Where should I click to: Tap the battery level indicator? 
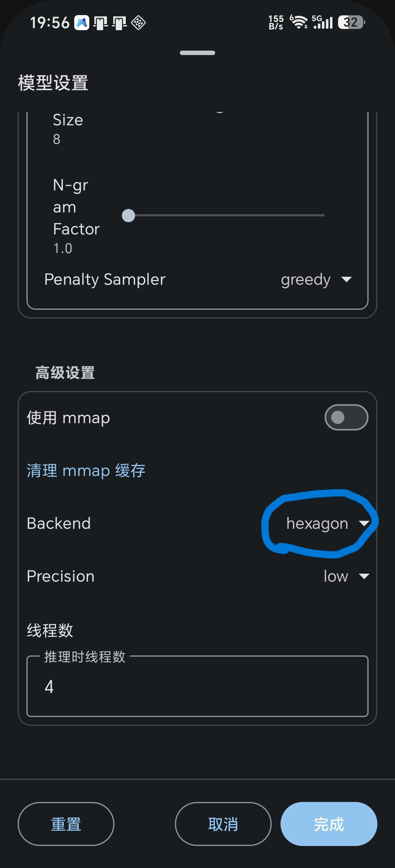[x=352, y=23]
